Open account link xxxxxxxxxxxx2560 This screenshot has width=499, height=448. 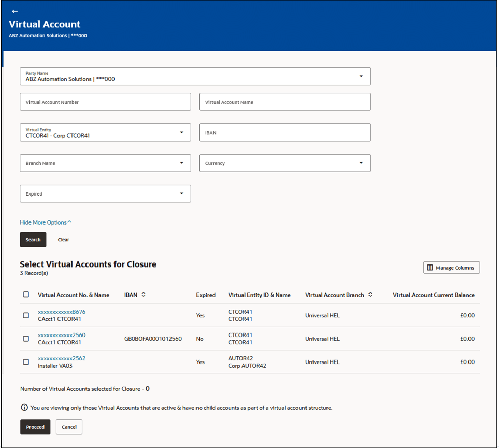point(62,335)
